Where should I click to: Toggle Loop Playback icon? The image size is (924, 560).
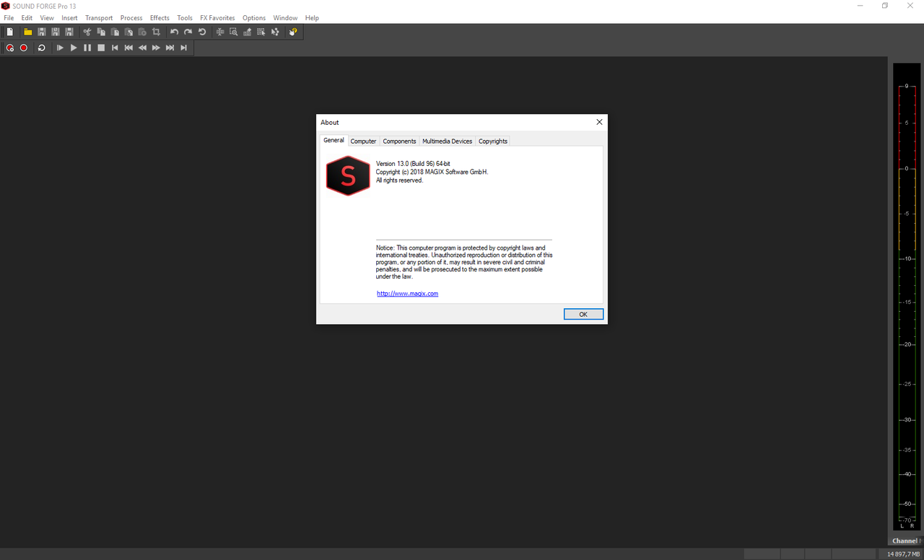pyautogui.click(x=42, y=48)
